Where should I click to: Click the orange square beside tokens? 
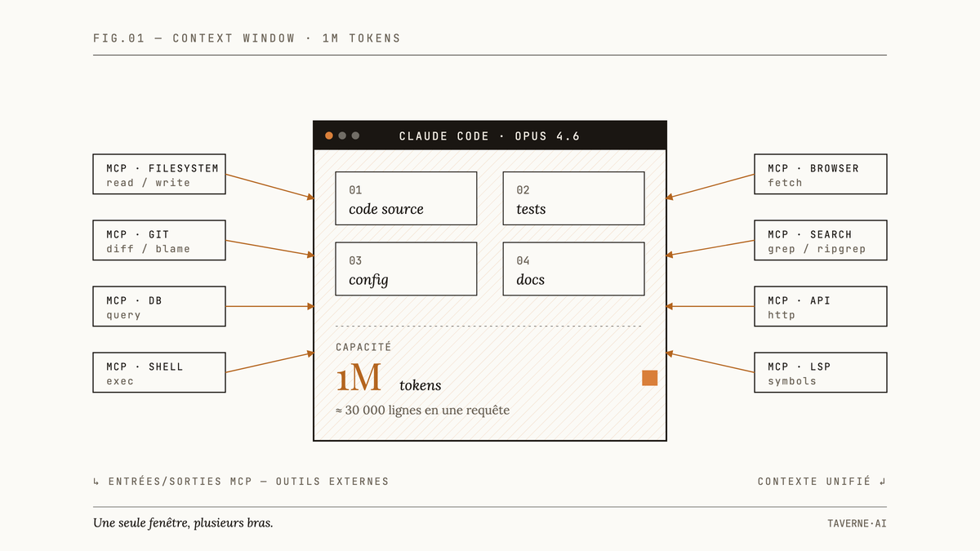tap(650, 378)
